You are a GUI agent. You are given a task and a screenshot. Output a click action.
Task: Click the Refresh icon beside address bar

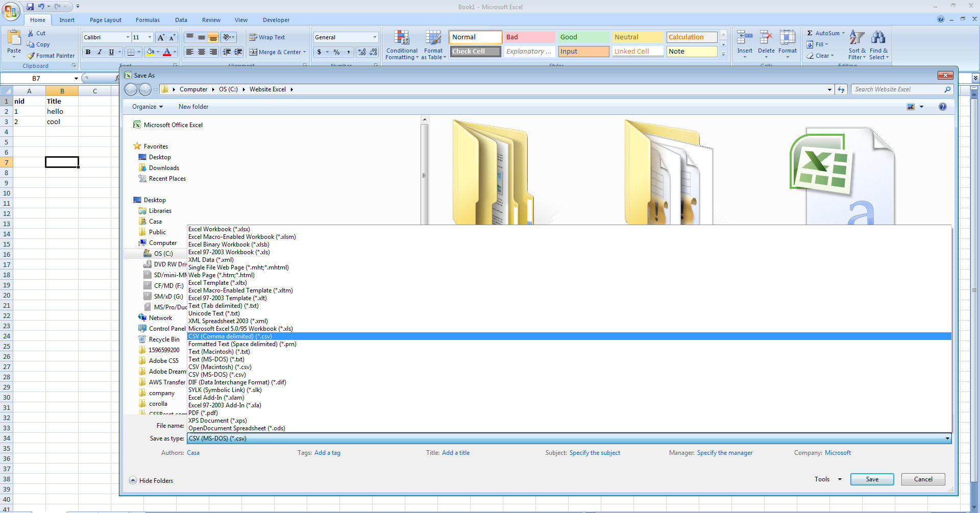[841, 89]
